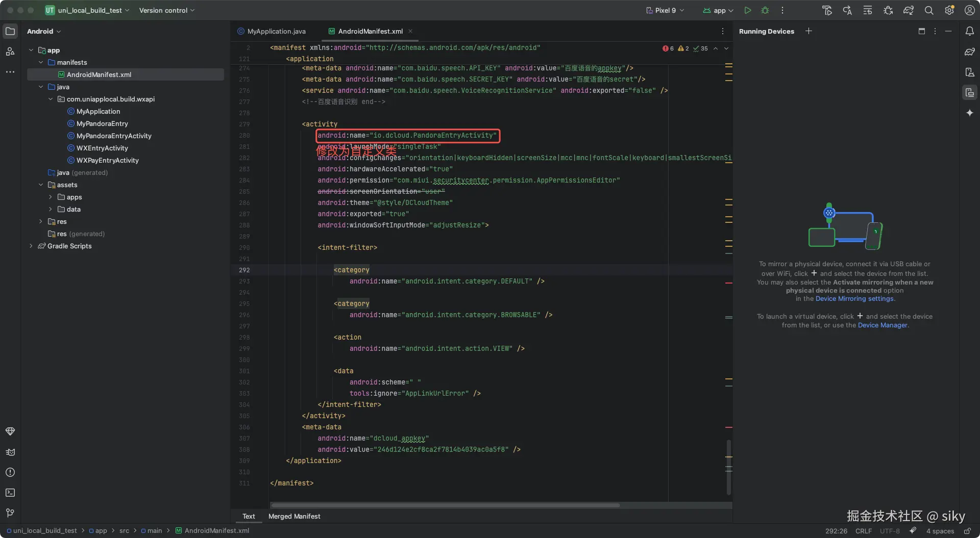The image size is (980, 538).
Task: Open the Android project view dropdown
Action: (44, 31)
